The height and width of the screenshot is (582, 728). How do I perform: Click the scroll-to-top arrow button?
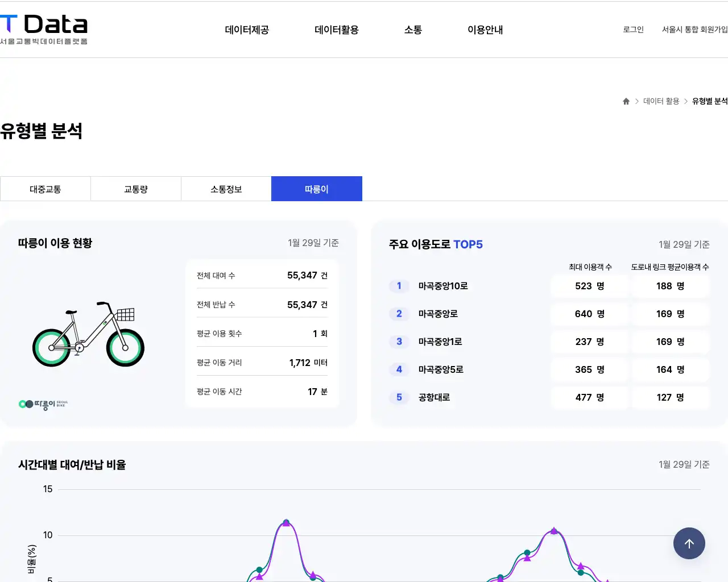pyautogui.click(x=689, y=543)
